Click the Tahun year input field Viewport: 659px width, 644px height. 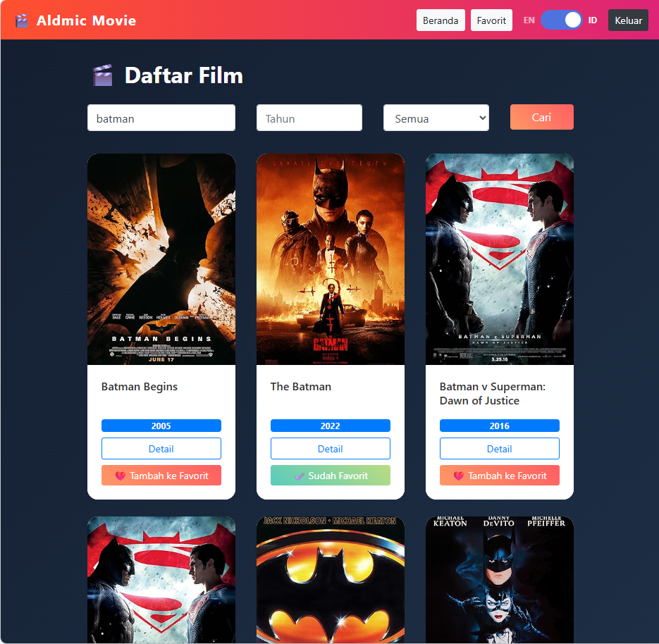point(309,118)
